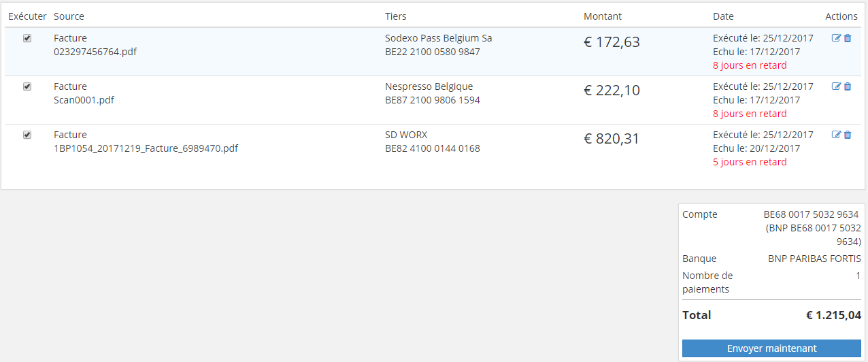Sort by Source column header
The width and height of the screenshot is (868, 362).
[x=69, y=16]
